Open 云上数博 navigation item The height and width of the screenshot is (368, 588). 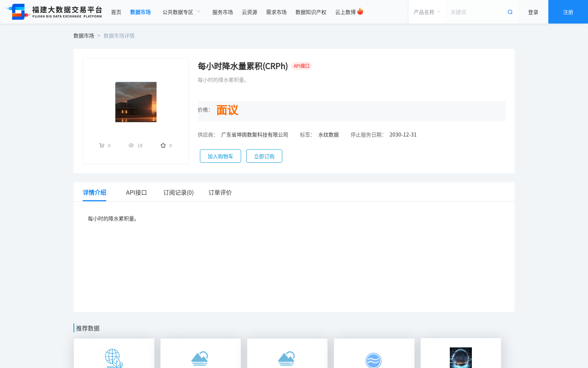[345, 12]
